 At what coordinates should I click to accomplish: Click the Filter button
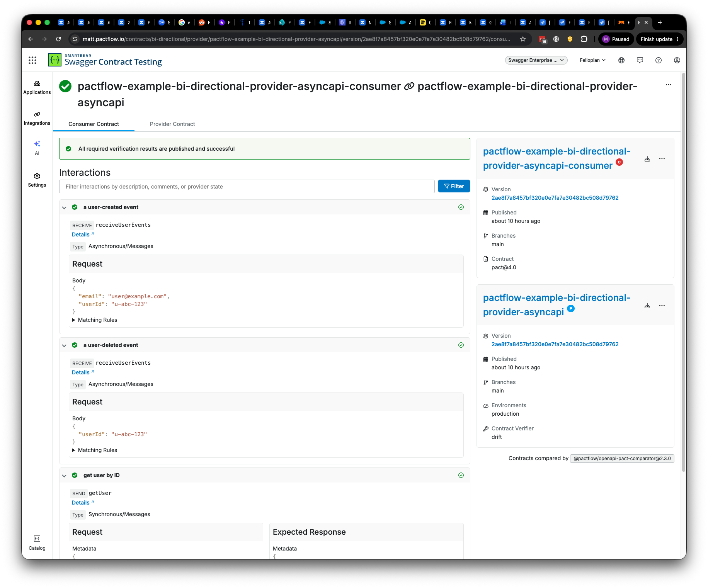pyautogui.click(x=454, y=186)
